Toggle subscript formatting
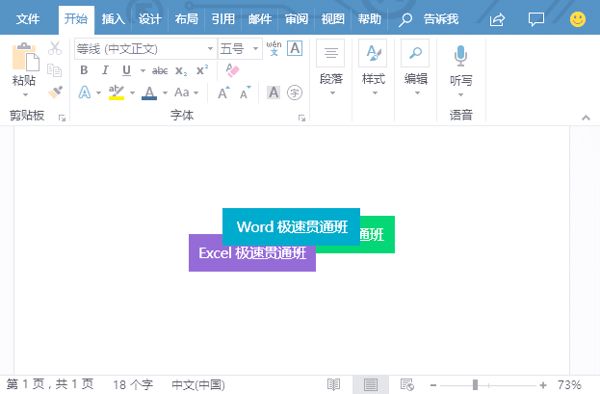The height and width of the screenshot is (394, 600). (181, 71)
